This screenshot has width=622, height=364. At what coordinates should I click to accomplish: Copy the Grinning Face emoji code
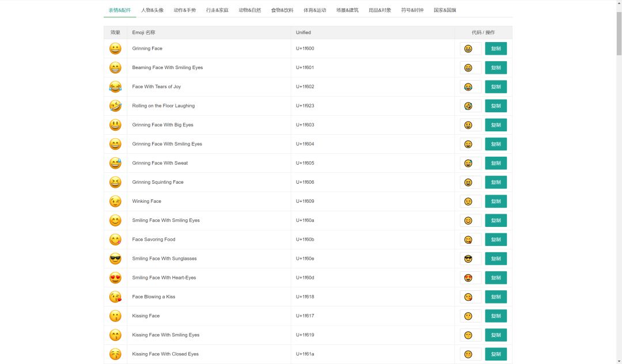496,48
